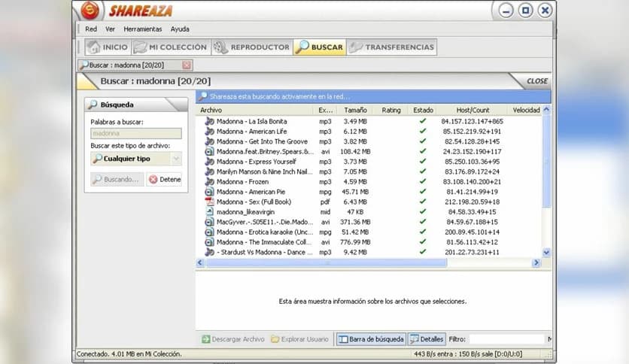629x364 pixels.
Task: Open the Ver menu
Action: click(x=110, y=29)
